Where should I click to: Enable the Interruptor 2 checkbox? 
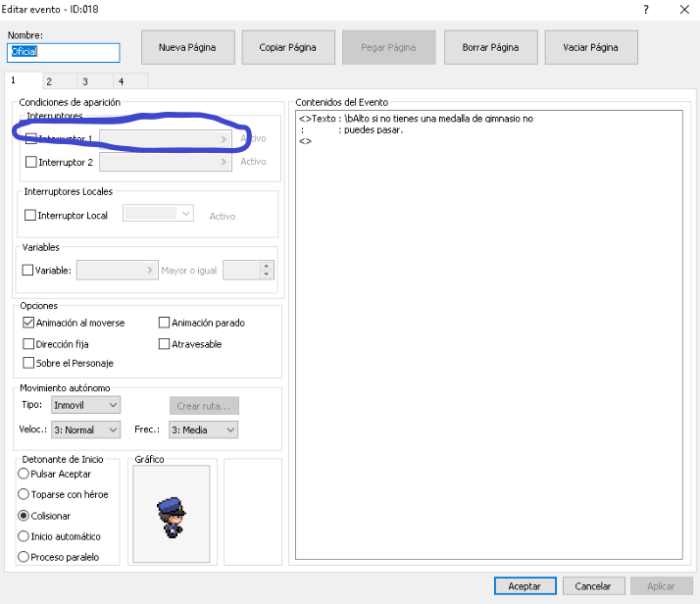click(x=30, y=162)
